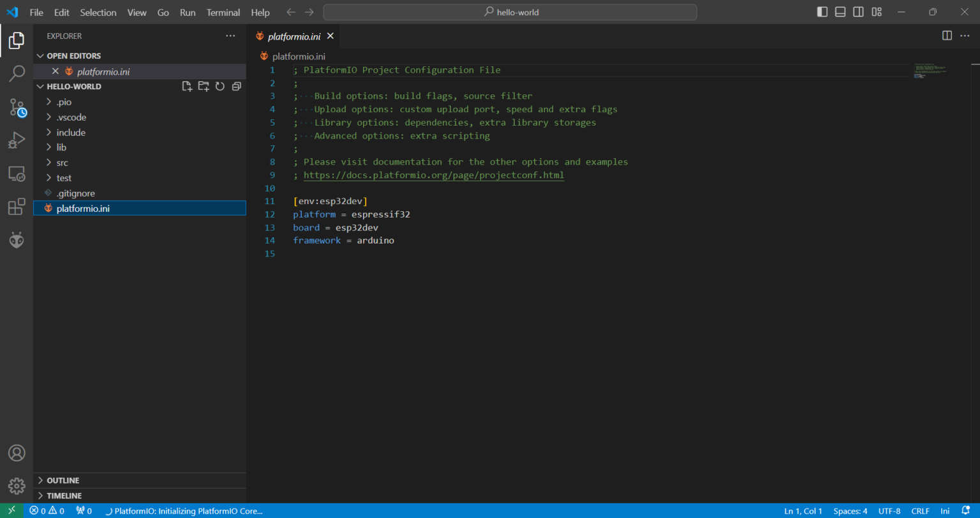
Task: Click the hello-world command center search box
Action: [x=510, y=12]
